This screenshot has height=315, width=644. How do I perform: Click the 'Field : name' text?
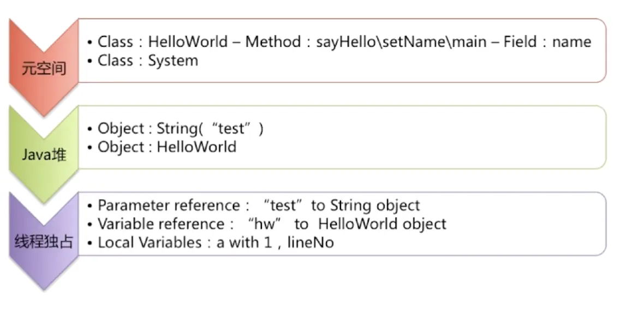point(547,42)
